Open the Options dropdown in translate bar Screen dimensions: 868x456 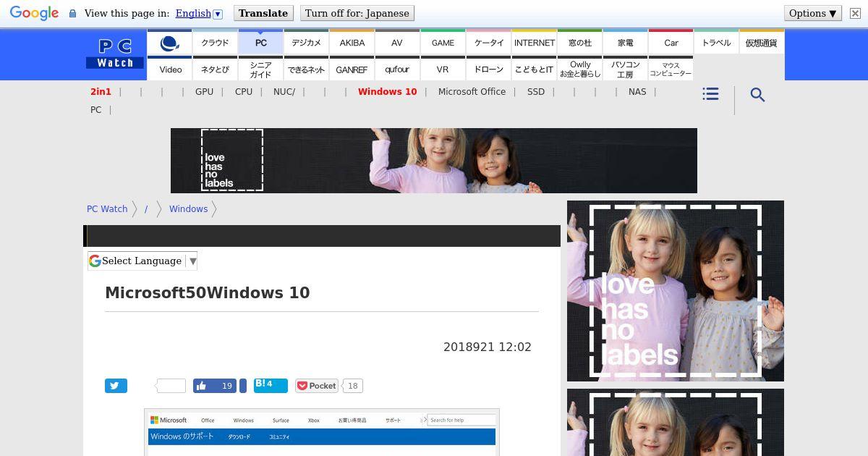(x=812, y=13)
